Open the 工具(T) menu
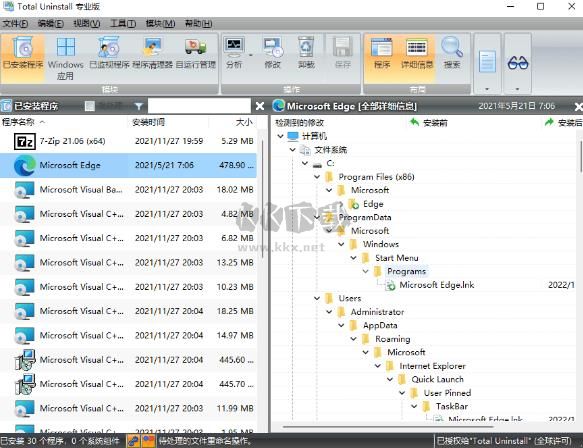This screenshot has width=583, height=448. pyautogui.click(x=123, y=24)
